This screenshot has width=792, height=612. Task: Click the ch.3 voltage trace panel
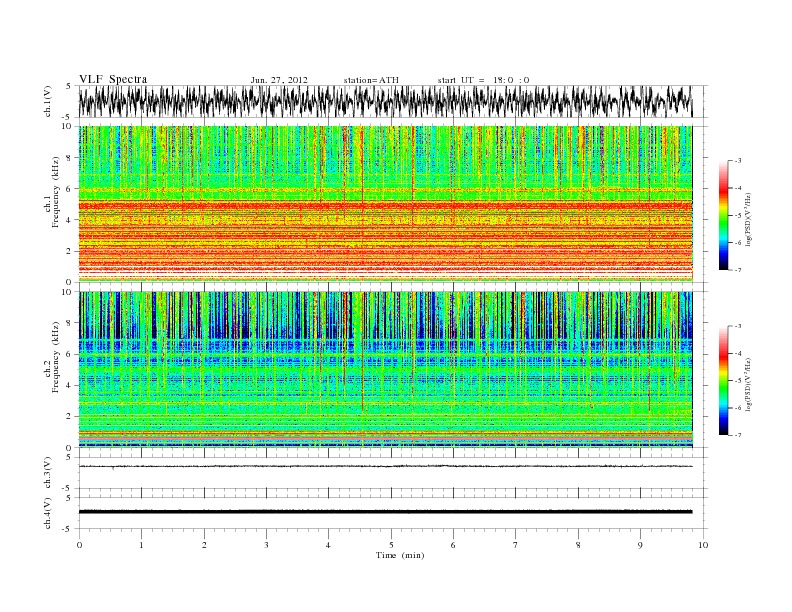click(x=393, y=473)
